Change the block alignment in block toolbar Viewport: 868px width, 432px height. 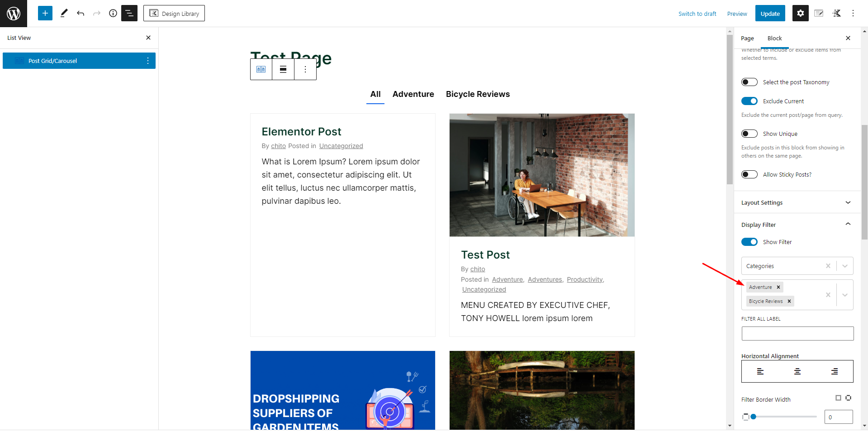click(283, 69)
